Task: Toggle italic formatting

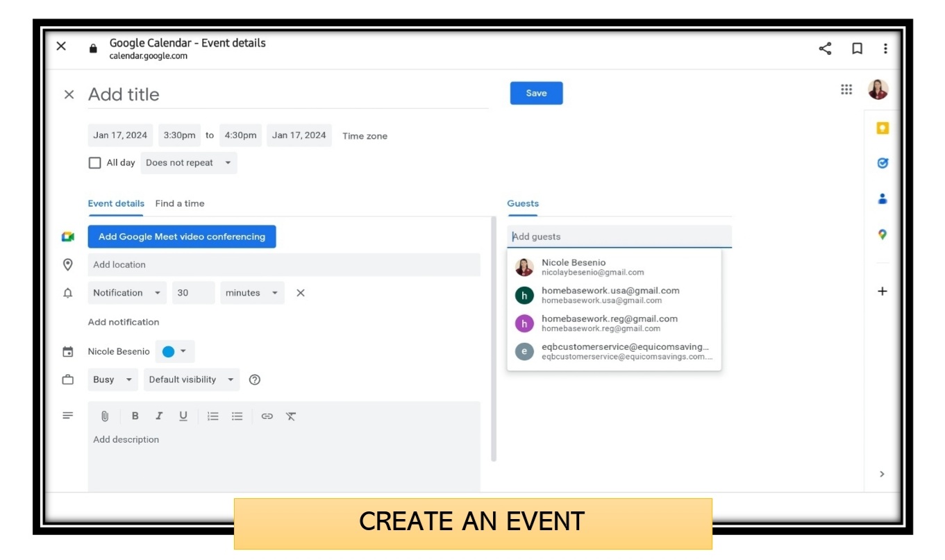Action: tap(159, 416)
